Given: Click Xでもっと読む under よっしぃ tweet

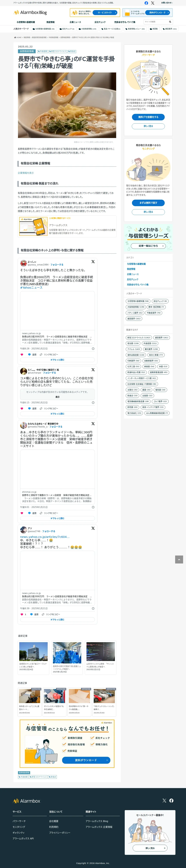Looking at the screenshot, I should pyautogui.click(x=57, y=360).
